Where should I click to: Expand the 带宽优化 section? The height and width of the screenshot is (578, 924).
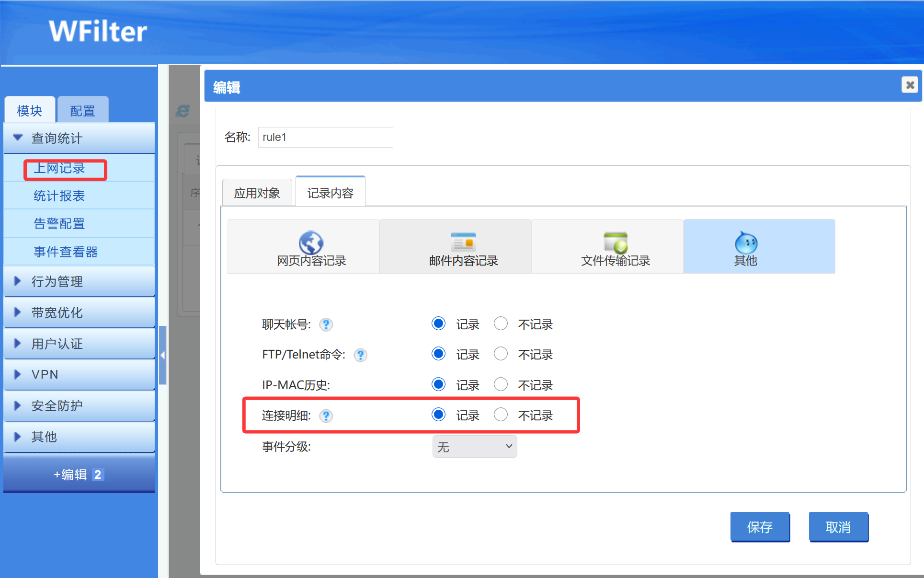80,312
